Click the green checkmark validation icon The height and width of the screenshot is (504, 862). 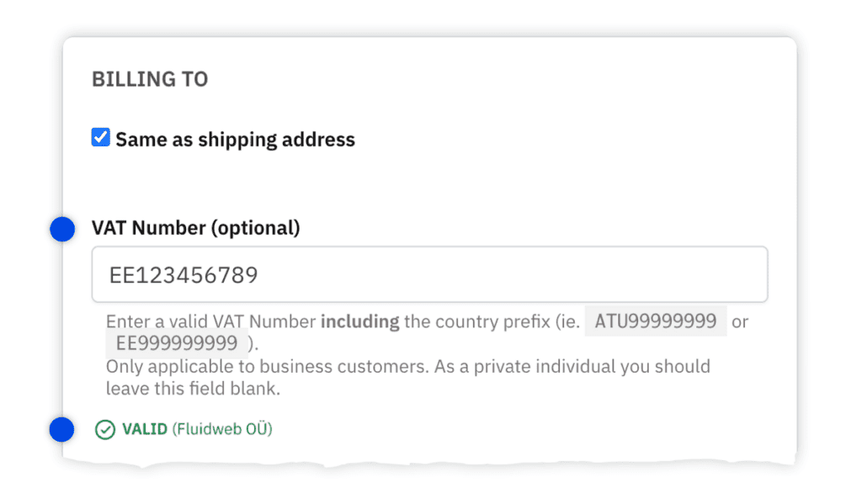pyautogui.click(x=104, y=429)
